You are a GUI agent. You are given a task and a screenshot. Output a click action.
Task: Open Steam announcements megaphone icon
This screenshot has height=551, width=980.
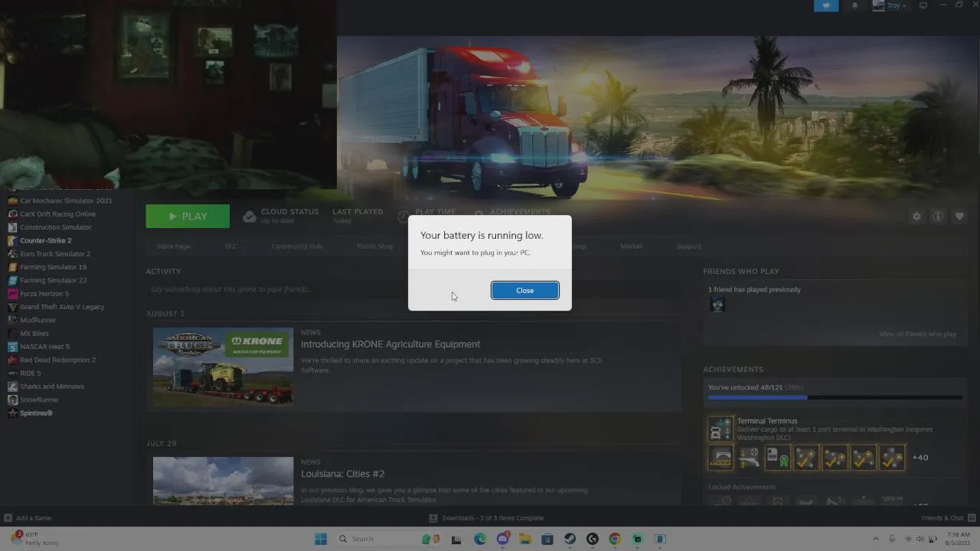[x=826, y=5]
